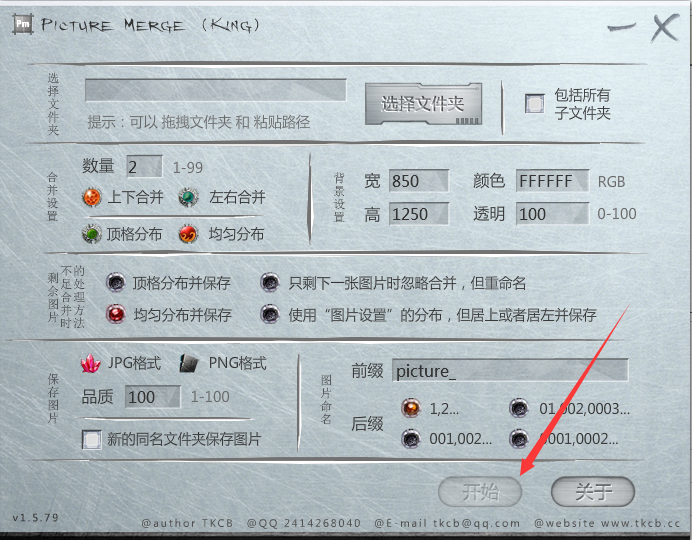Click the Pm application logo icon
Screen dimensions: 692x540
click(23, 24)
